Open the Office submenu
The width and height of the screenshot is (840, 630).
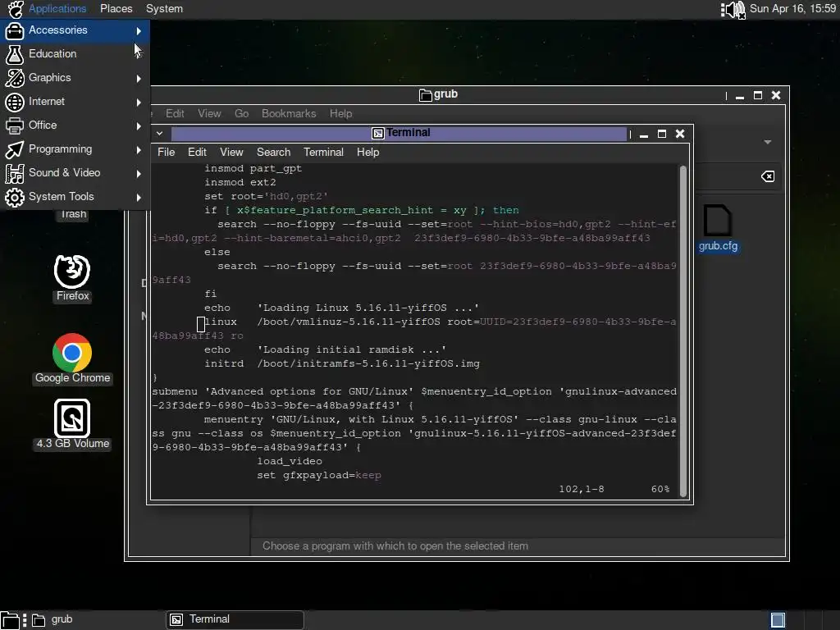[x=75, y=126]
